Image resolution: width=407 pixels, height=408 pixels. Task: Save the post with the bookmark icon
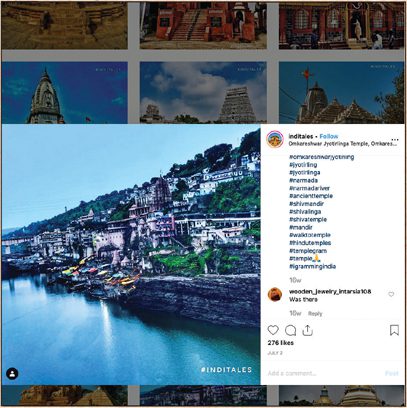(394, 330)
